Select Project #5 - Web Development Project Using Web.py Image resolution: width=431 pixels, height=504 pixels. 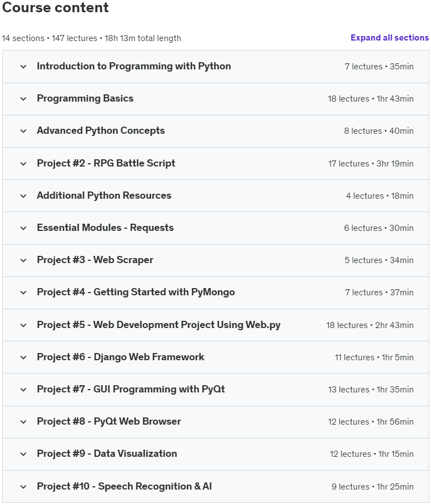[x=159, y=325]
